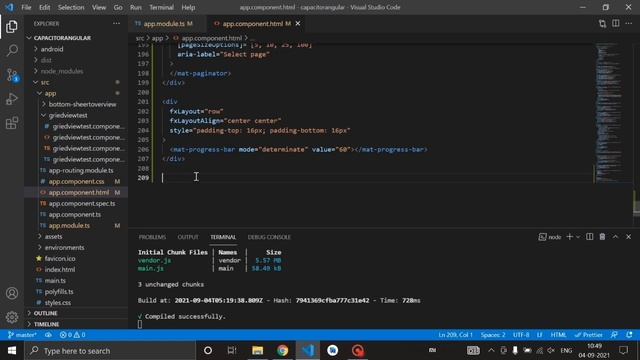Select the node terminal entry

[x=550, y=237]
